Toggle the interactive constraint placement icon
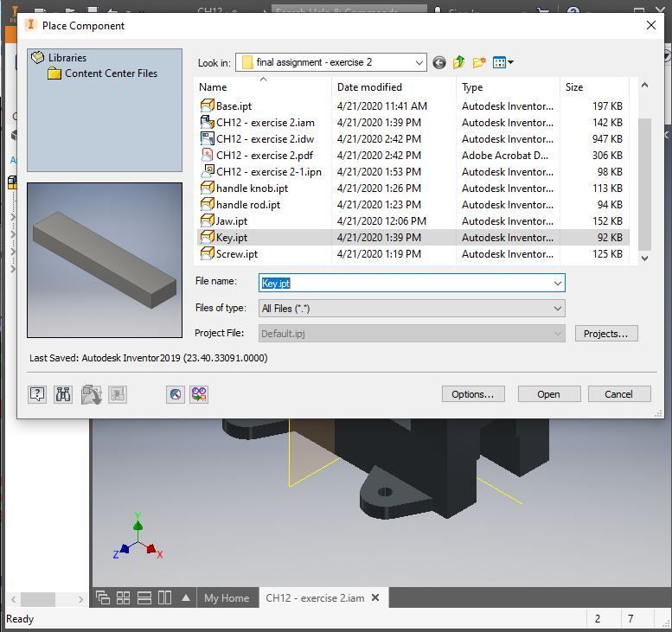The width and height of the screenshot is (672, 632). [176, 394]
